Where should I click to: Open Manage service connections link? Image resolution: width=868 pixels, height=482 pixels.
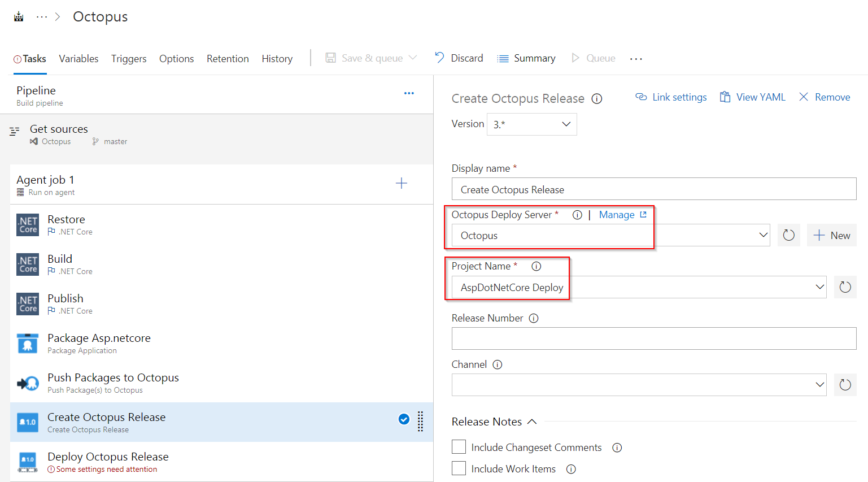[623, 215]
